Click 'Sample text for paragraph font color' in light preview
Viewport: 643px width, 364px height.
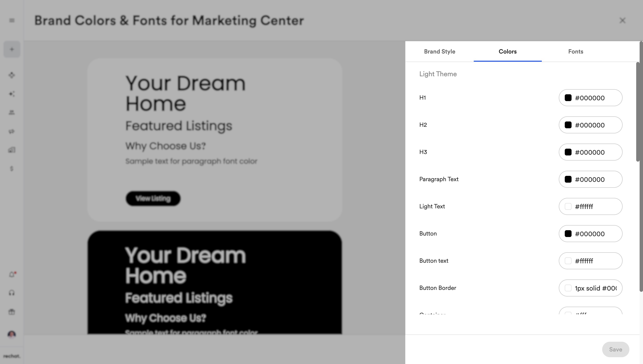(x=191, y=161)
